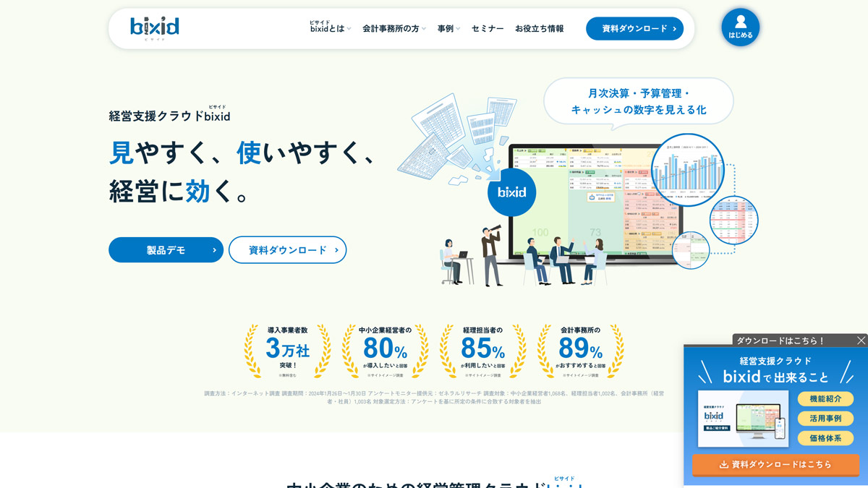Screen dimensions: 868x488
Task: Click the arrow icon in the header 資料ダウンロード button
Action: [674, 29]
